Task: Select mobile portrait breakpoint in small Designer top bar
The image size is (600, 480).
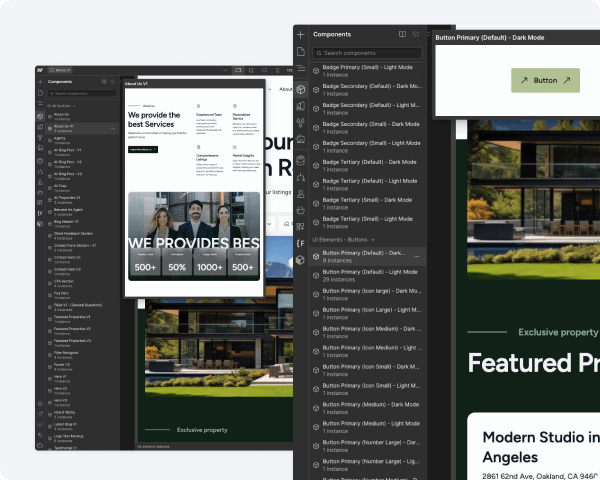Action: [277, 70]
